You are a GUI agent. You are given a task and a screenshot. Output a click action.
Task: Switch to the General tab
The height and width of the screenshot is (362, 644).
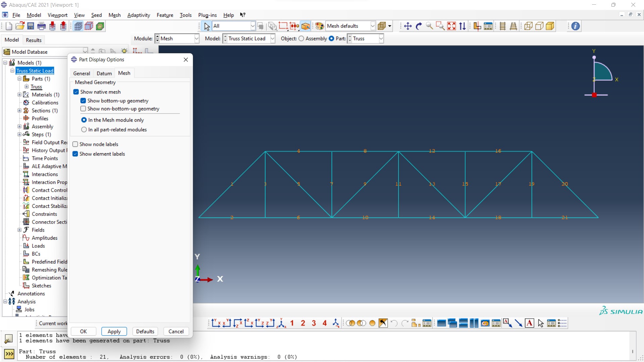pos(82,73)
